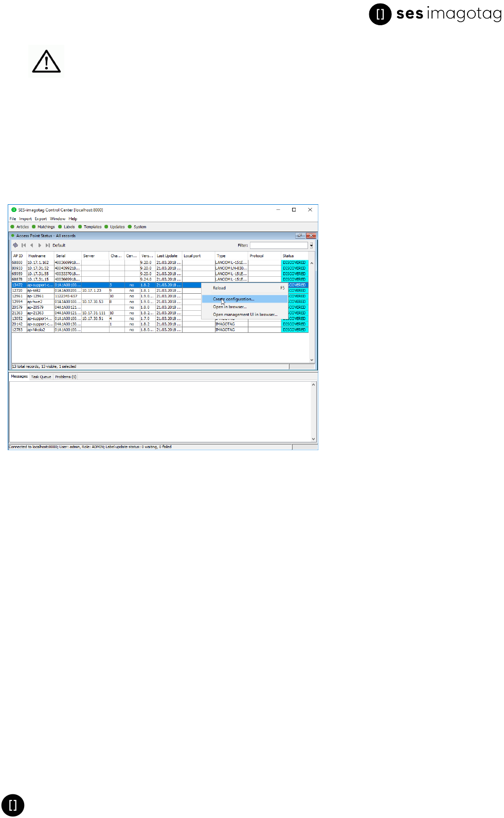
Task: Select hostname 10.17.31.15 row
Action: [x=160, y=279]
